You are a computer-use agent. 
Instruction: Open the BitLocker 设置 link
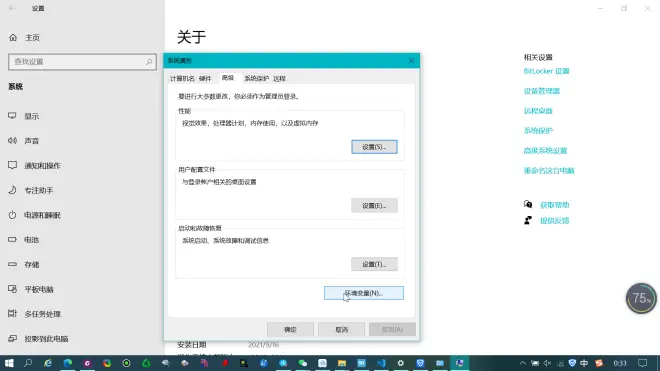[x=546, y=71]
